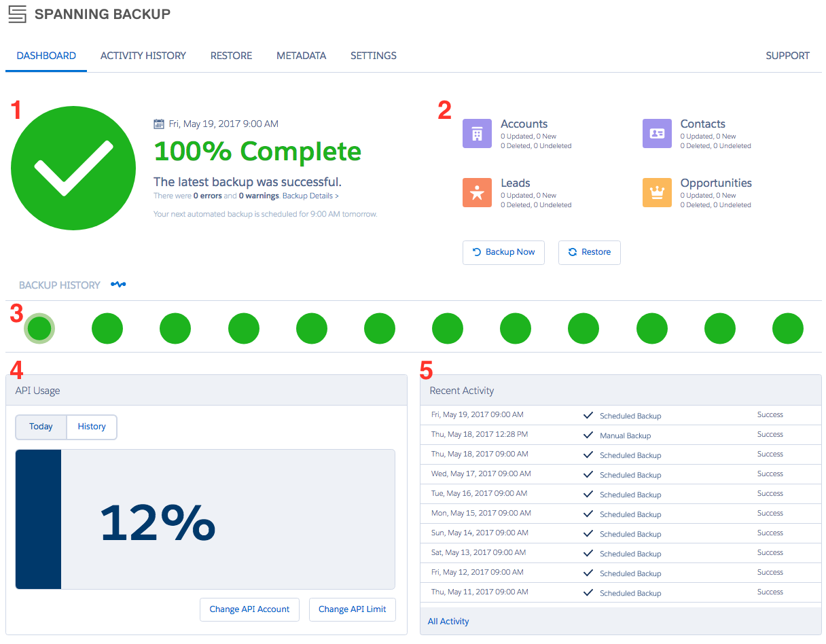Select the second backup history dot
Image resolution: width=826 pixels, height=644 pixels.
pos(107,329)
